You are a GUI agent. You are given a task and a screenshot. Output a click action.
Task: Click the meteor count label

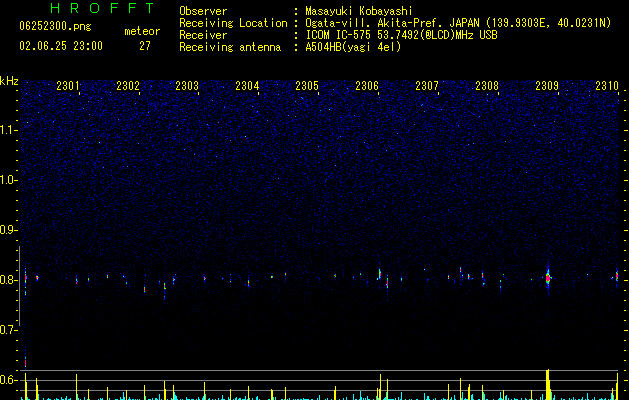click(142, 31)
